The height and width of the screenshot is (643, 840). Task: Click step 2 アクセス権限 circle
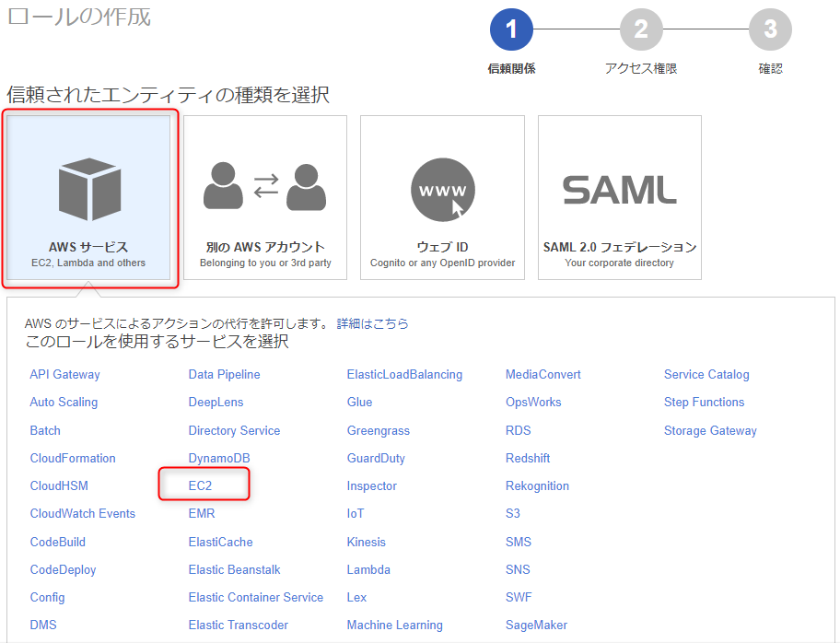pyautogui.click(x=641, y=29)
